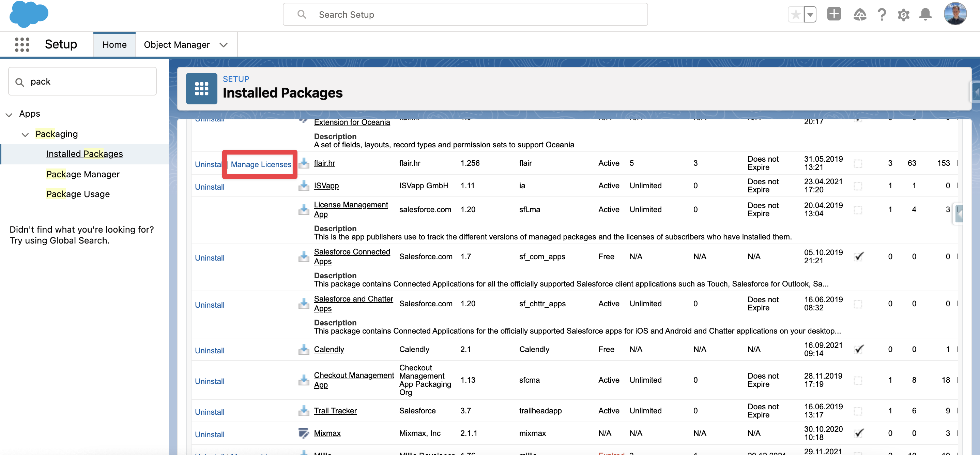980x455 pixels.
Task: Uninstall the Trail Tracker package
Action: [x=210, y=412]
